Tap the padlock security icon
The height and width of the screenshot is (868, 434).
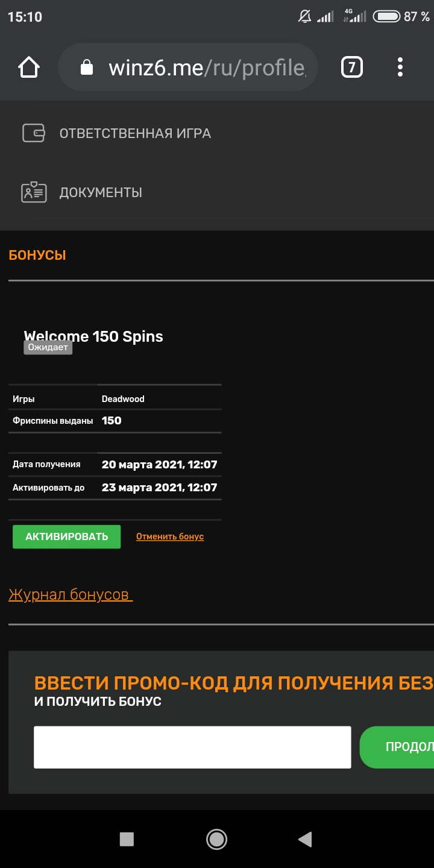pos(87,67)
